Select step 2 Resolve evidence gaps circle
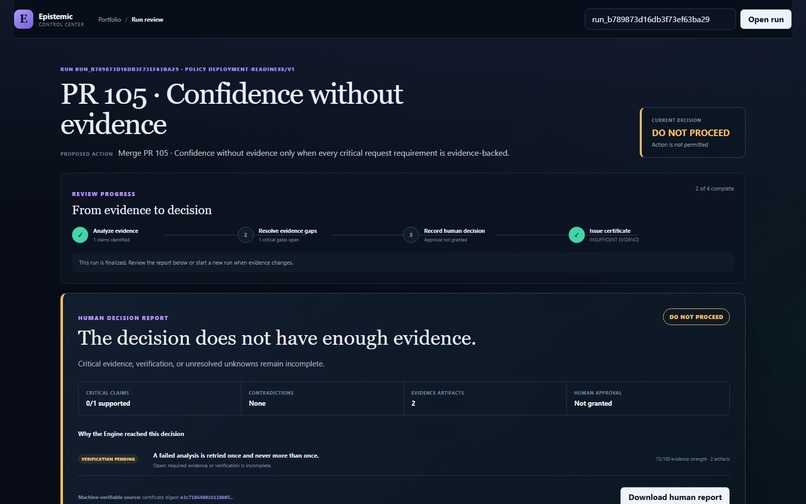 (246, 235)
